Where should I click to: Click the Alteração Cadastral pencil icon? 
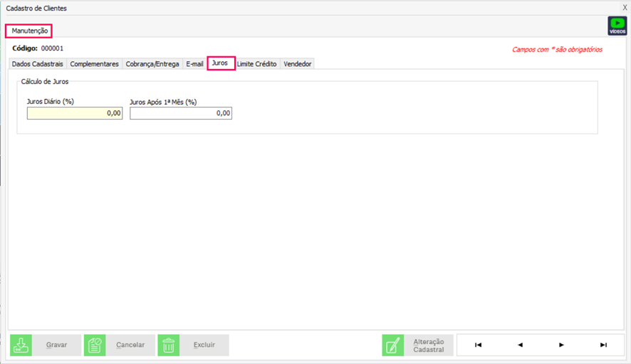[x=393, y=345]
